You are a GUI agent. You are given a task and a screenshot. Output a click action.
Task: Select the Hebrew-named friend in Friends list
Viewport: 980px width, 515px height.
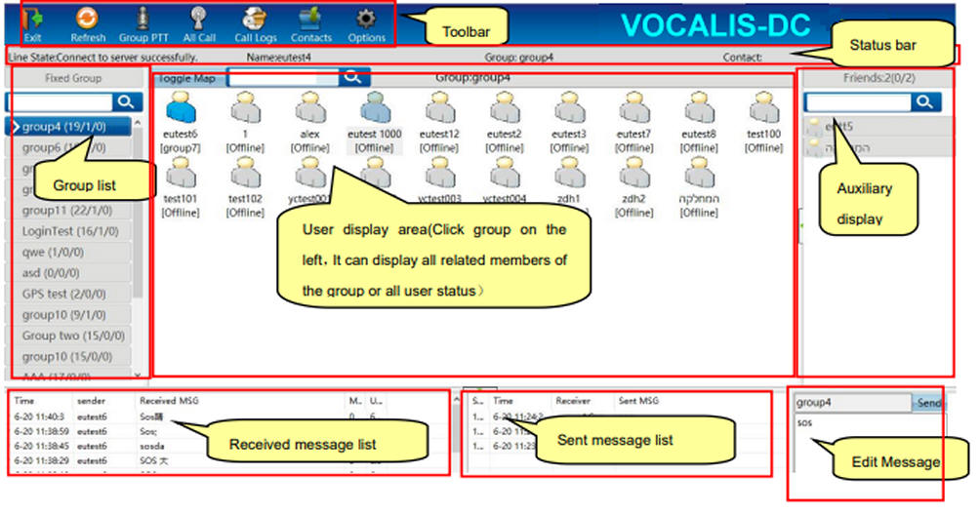coord(878,147)
